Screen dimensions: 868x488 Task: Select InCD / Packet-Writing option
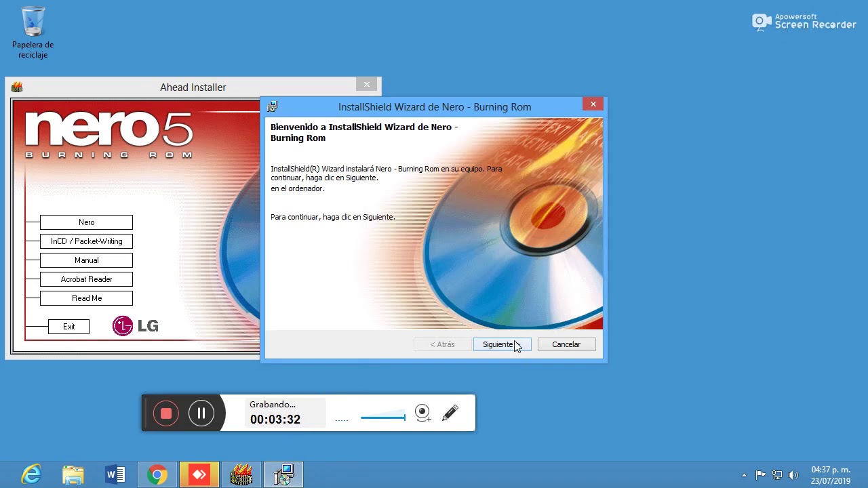point(86,241)
